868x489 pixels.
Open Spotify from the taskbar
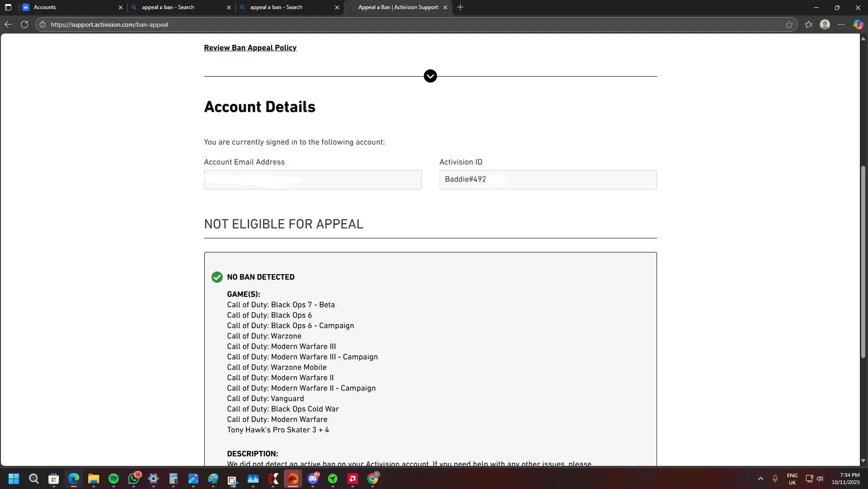pos(114,479)
